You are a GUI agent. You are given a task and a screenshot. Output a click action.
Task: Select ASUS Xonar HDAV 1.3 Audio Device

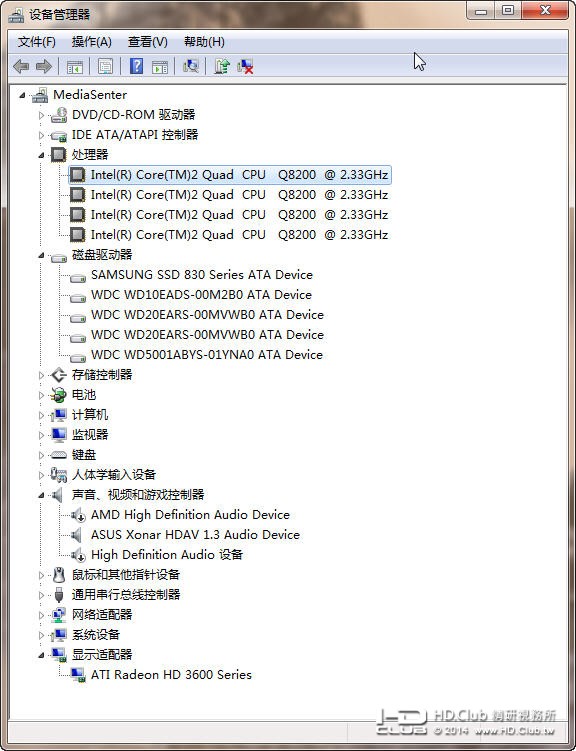click(195, 535)
